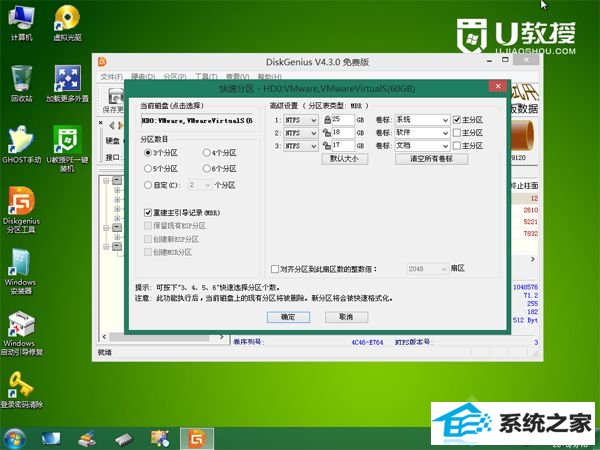
Task: Open the Windows安装器 desktop icon
Action: click(21, 271)
